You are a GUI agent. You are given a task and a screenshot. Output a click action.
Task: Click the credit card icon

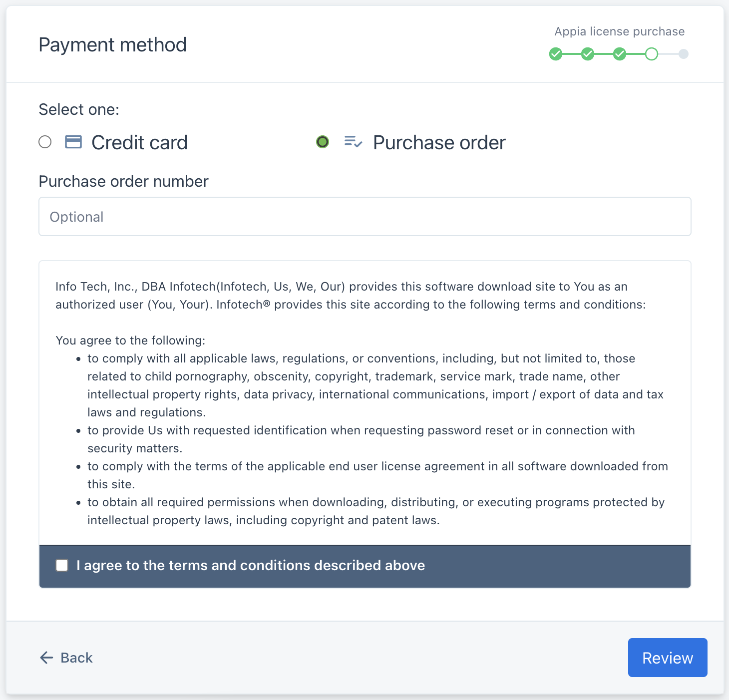coord(73,142)
